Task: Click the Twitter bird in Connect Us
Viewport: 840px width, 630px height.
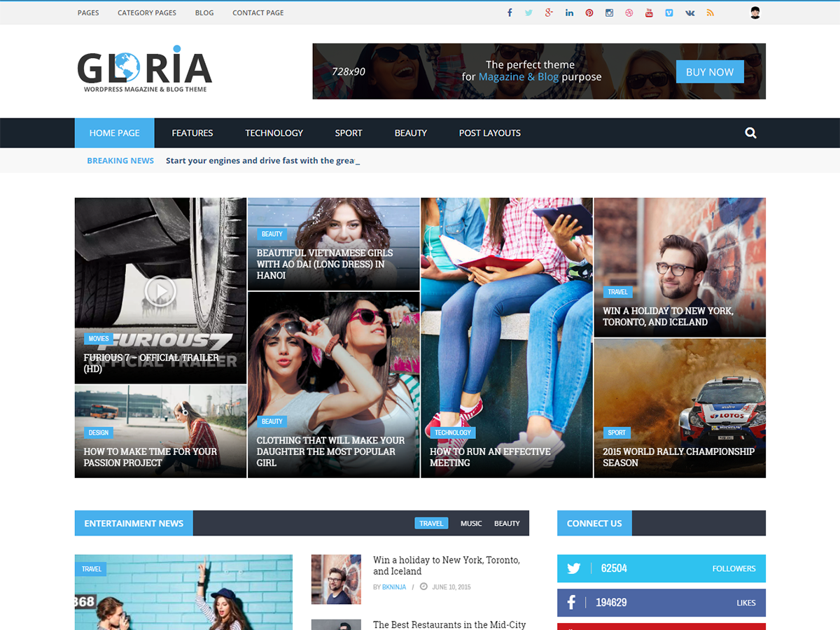Action: coord(574,568)
